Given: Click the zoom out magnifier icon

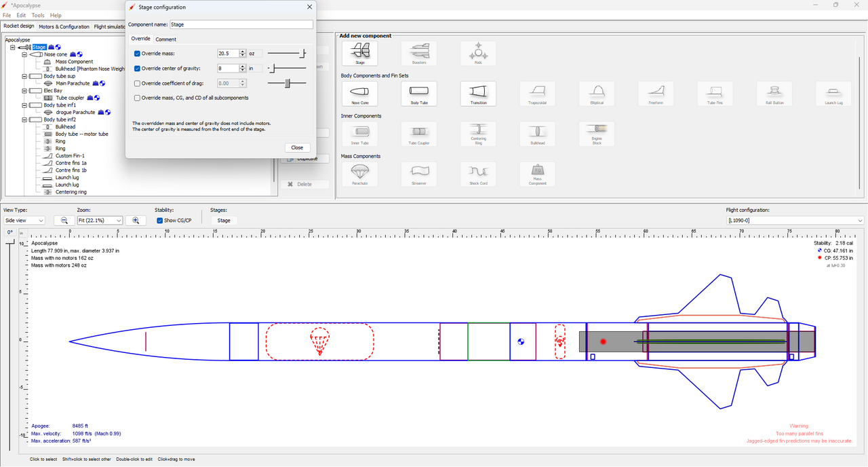Looking at the screenshot, I should click(x=64, y=221).
